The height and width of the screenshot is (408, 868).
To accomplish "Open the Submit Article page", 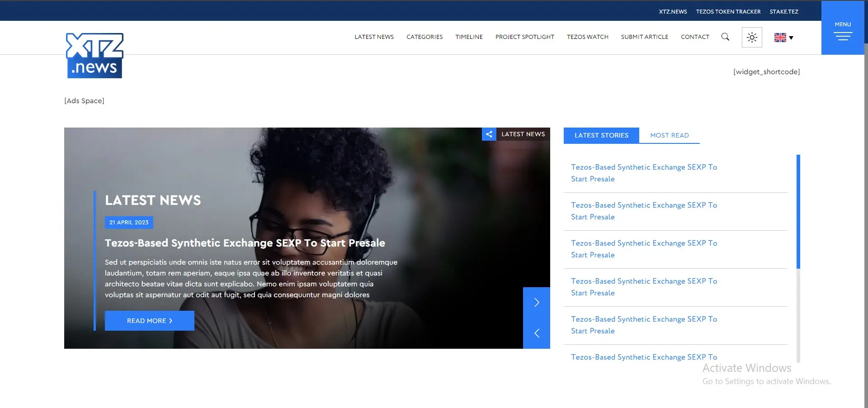I will tap(644, 37).
